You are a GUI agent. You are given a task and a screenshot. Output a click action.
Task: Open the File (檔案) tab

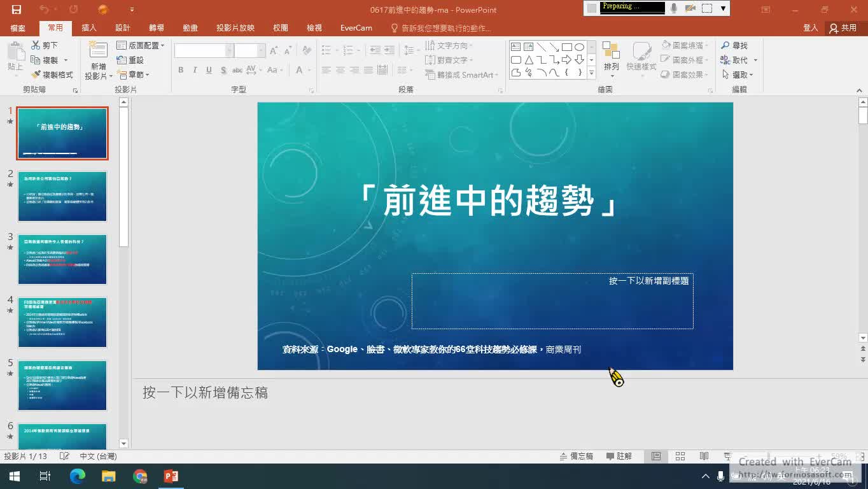[18, 28]
